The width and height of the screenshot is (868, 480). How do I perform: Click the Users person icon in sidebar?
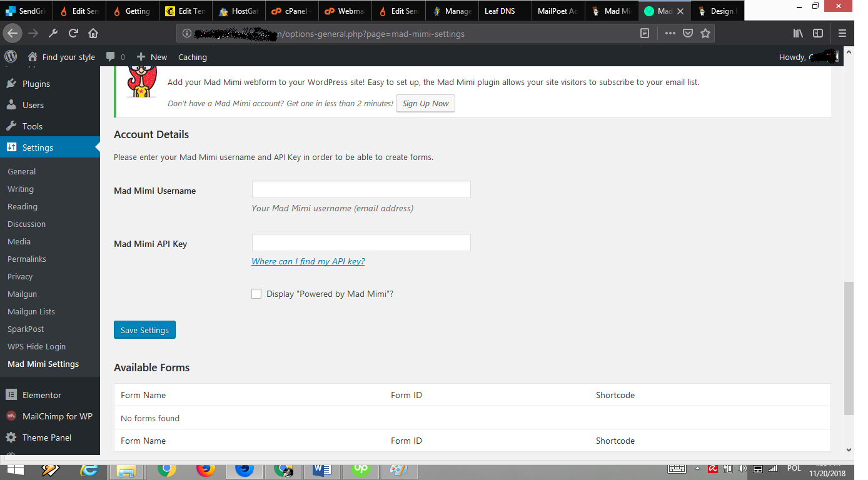click(11, 105)
